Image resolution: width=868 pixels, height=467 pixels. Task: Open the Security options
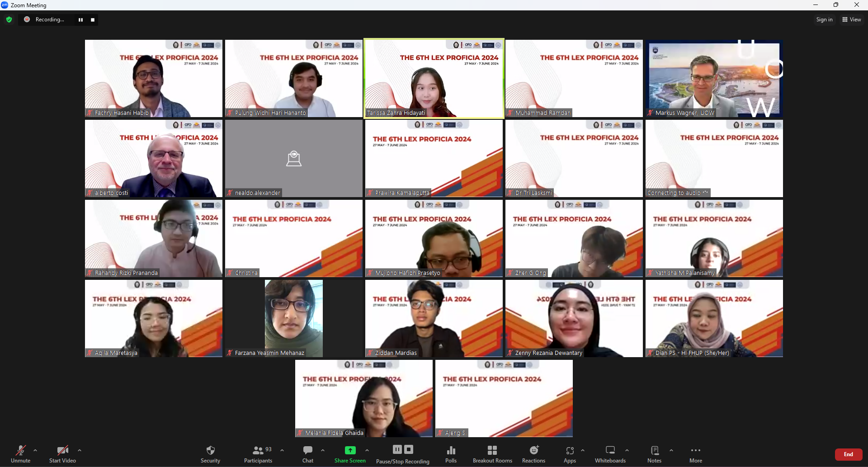tap(210, 453)
